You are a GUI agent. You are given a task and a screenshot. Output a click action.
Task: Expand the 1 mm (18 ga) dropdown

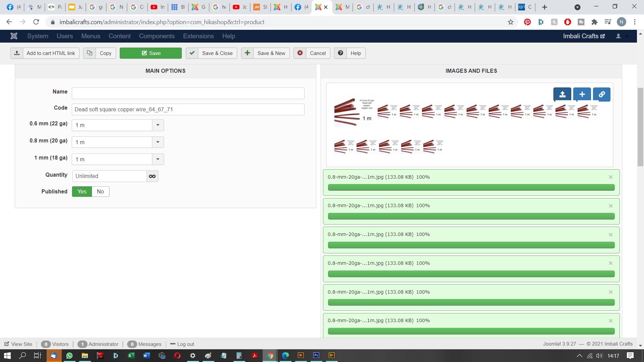(158, 159)
